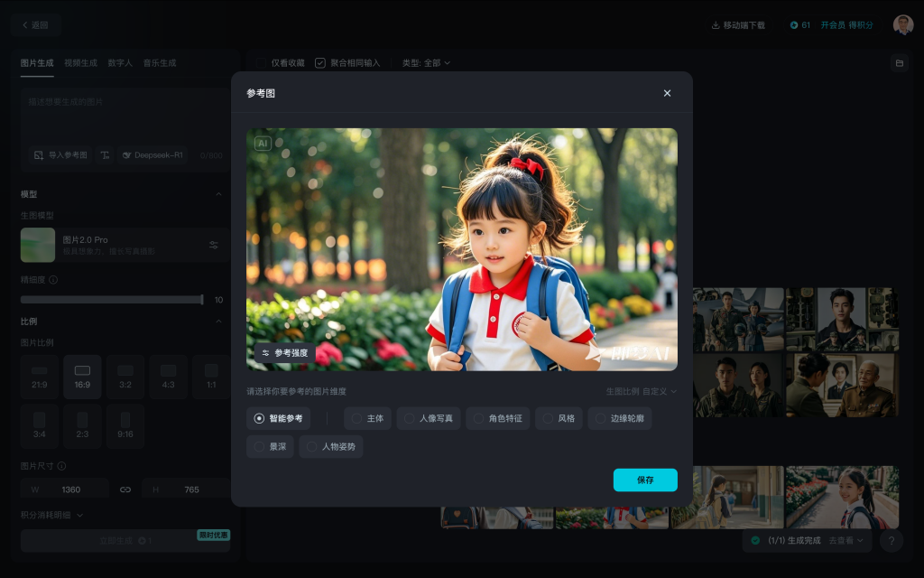Open the 去查看 dropdown
The width and height of the screenshot is (924, 578).
845,540
